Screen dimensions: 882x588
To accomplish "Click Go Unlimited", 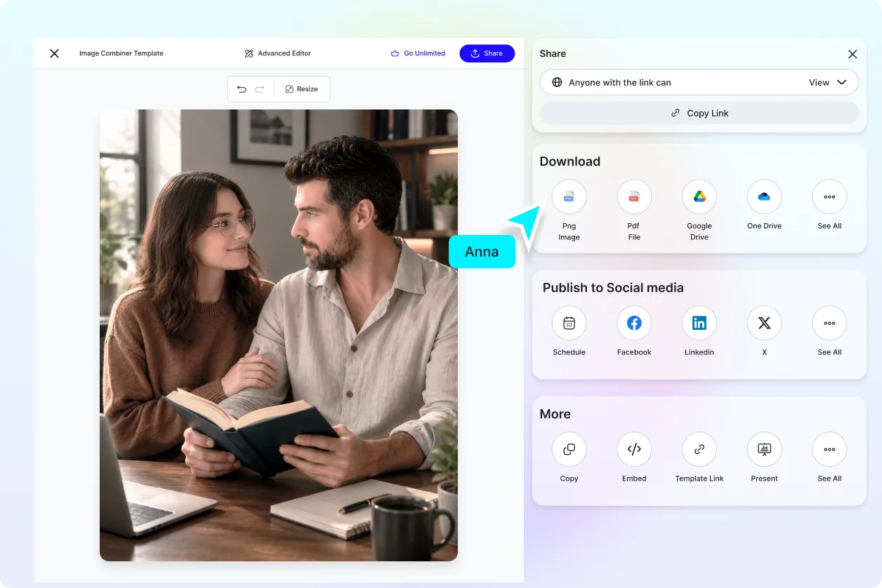I will [x=418, y=53].
